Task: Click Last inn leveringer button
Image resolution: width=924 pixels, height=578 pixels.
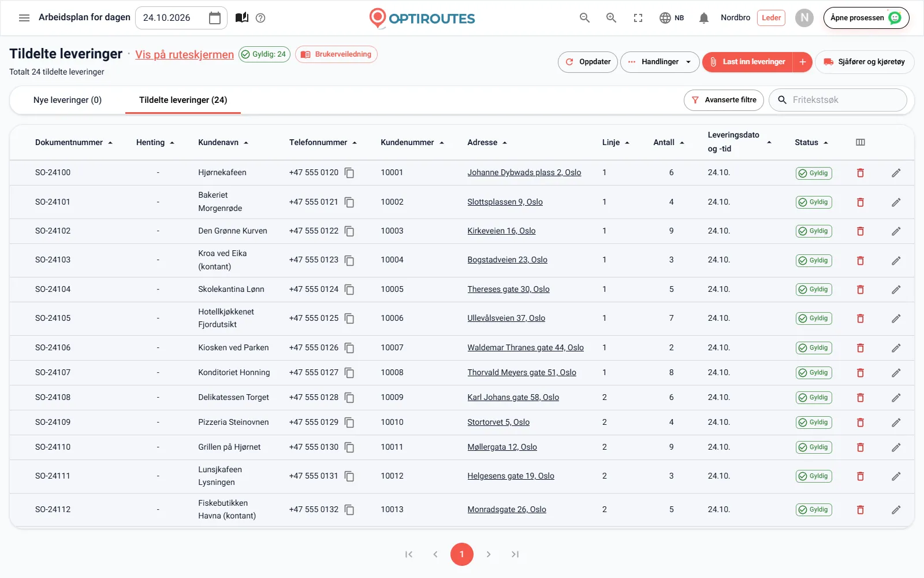Action: pyautogui.click(x=748, y=62)
